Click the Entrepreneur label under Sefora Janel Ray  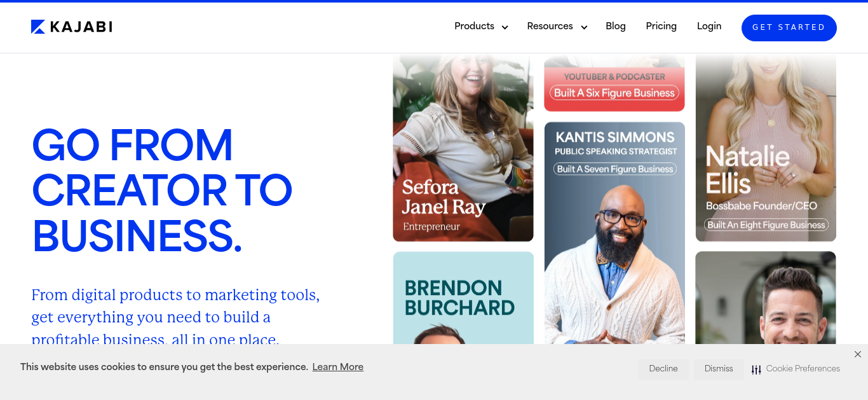(431, 226)
